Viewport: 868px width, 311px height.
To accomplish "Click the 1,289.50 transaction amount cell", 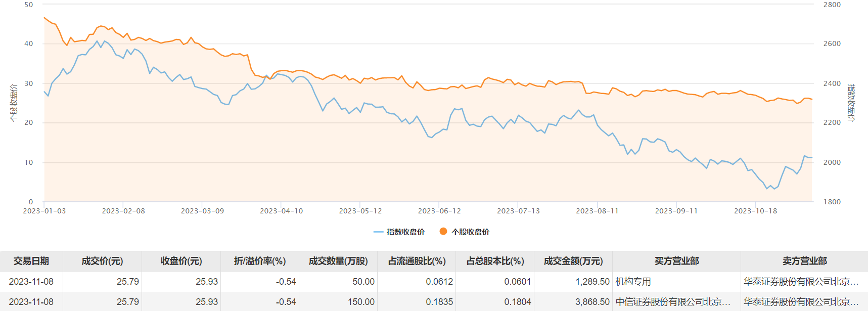I will (x=592, y=282).
